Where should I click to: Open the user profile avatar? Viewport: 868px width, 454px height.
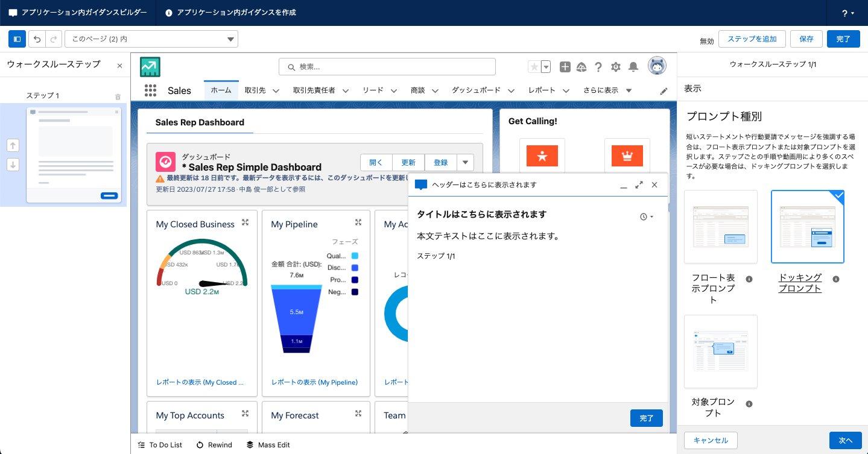click(657, 66)
